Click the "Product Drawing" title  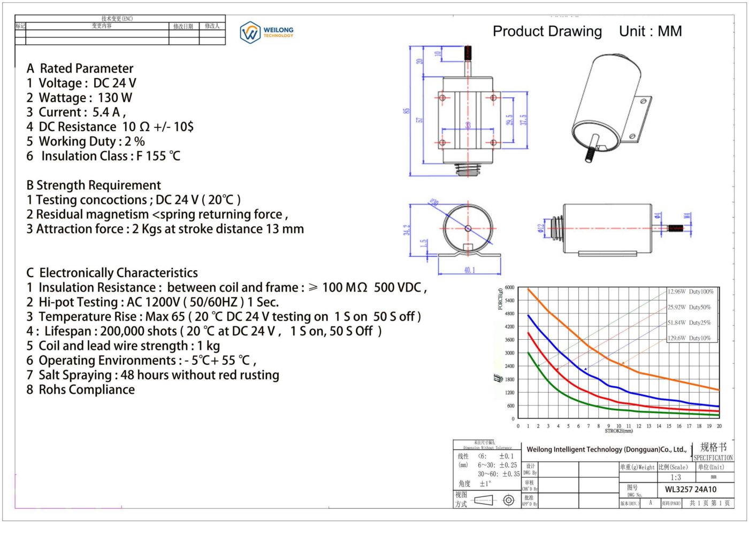coord(547,32)
